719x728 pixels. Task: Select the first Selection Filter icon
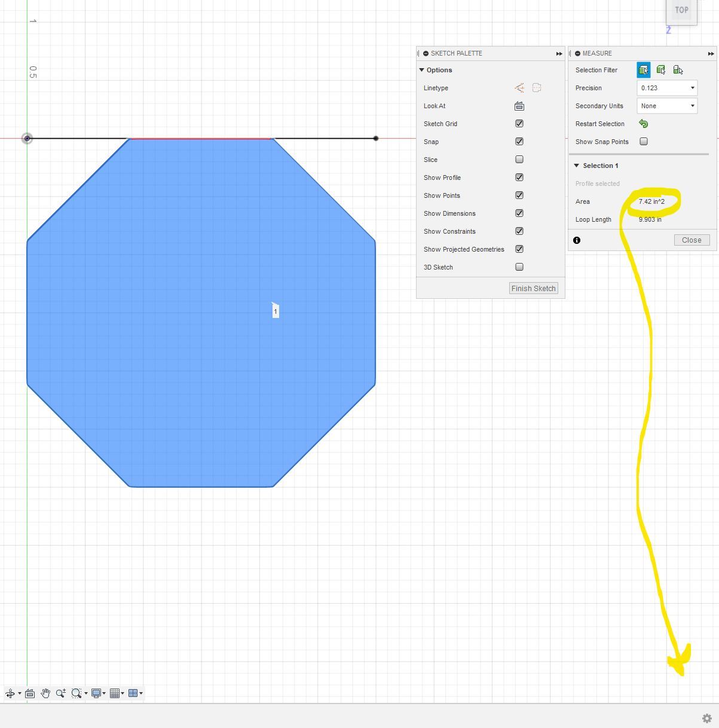(x=644, y=70)
